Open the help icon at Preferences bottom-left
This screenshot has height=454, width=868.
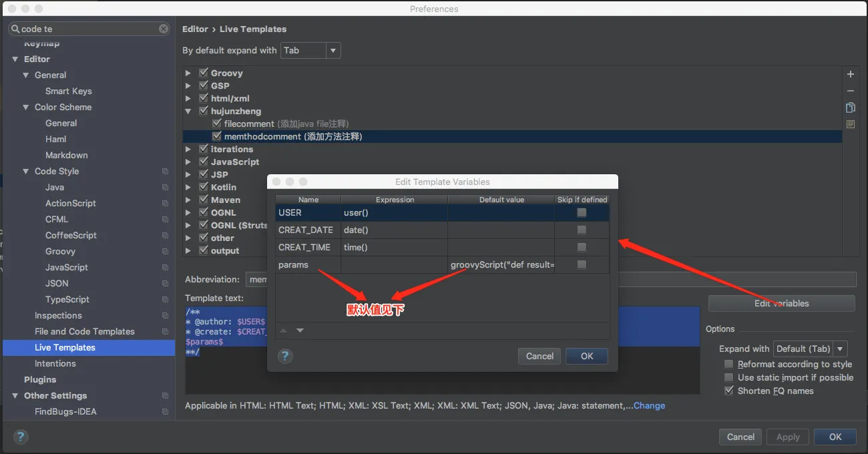point(21,437)
